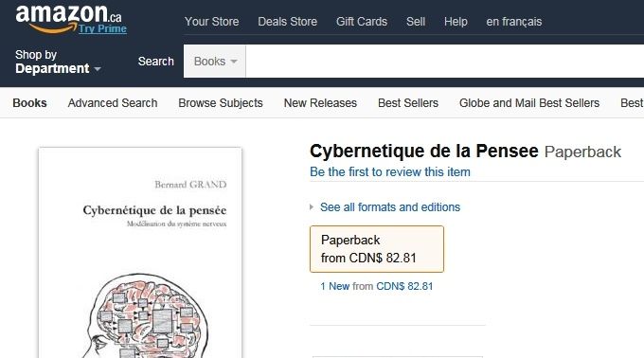Open the 1 New from CDN$ 82.81 offers link

tap(377, 286)
